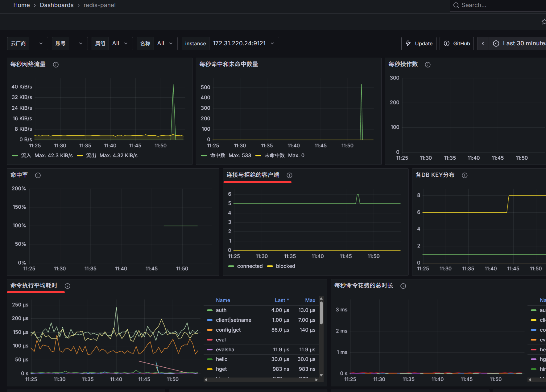The image size is (546, 392).
Task: Click the Update button
Action: click(419, 43)
